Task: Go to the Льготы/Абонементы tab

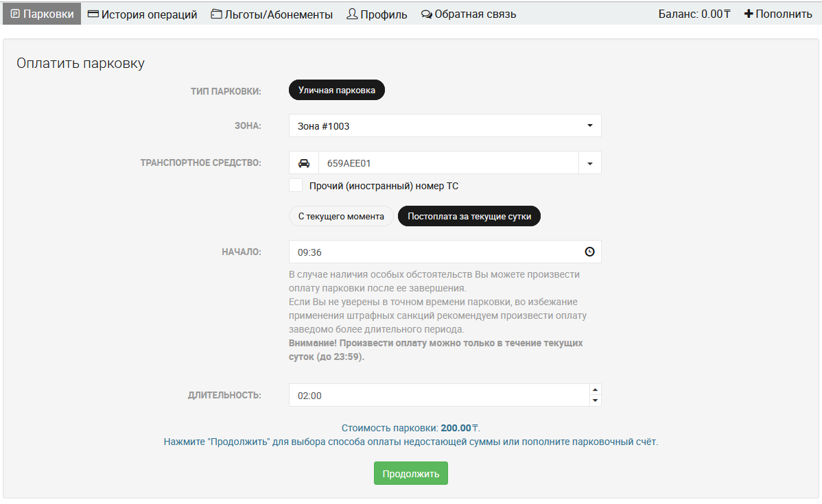Action: (x=278, y=14)
